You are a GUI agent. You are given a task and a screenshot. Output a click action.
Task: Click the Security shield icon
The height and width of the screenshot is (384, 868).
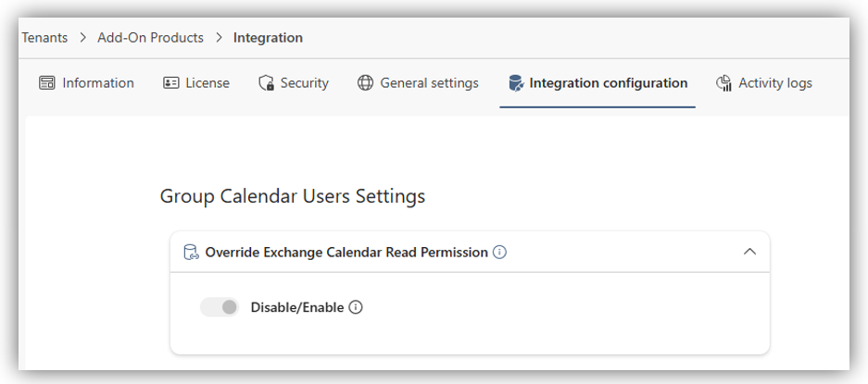tap(267, 83)
